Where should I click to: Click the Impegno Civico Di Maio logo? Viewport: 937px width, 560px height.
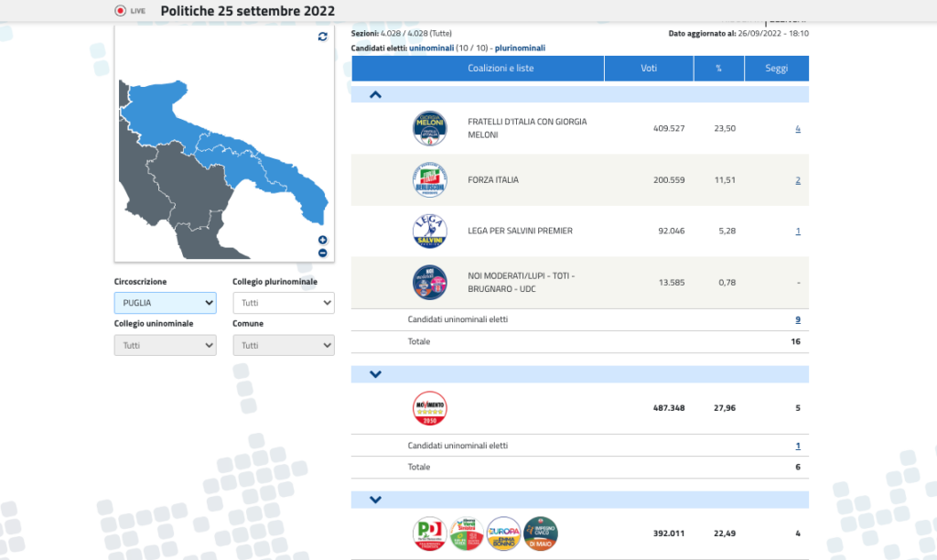[541, 533]
